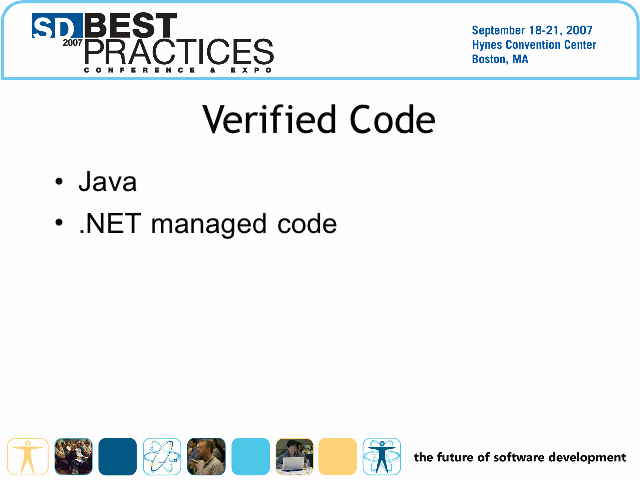
Task: Click the bullet dot before Java
Action: (60, 183)
